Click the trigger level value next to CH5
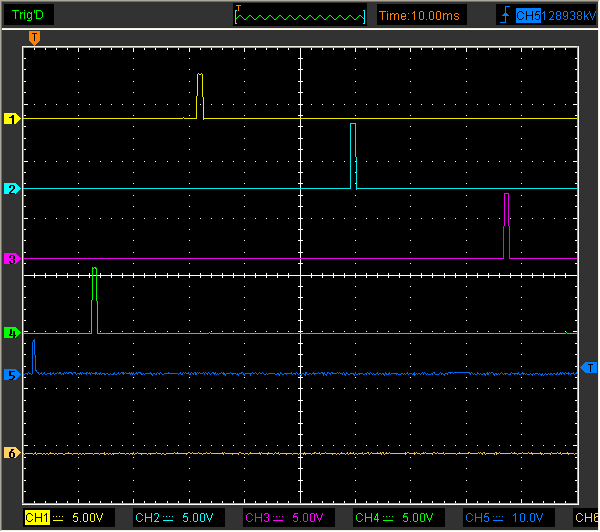Viewport: 600px width, 532px height. pos(569,16)
